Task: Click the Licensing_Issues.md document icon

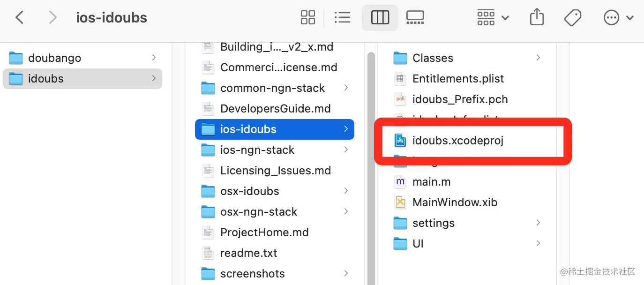Action: 208,171
